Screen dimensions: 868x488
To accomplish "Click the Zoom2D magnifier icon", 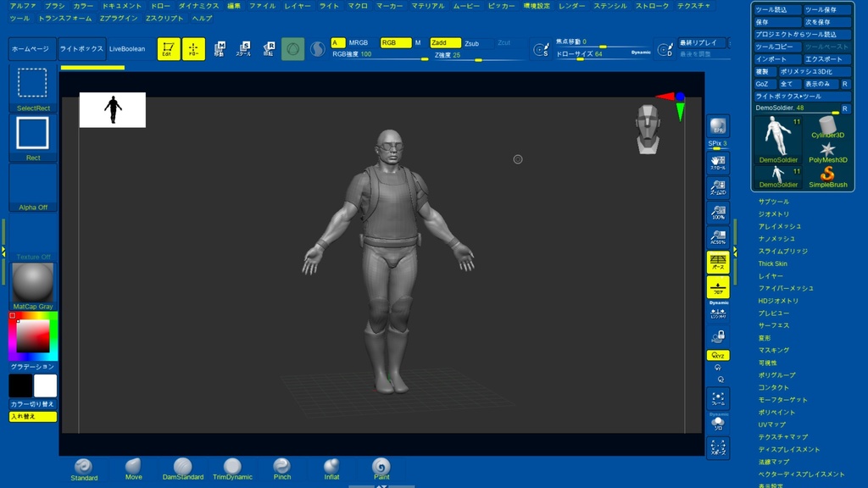I will [x=718, y=187].
